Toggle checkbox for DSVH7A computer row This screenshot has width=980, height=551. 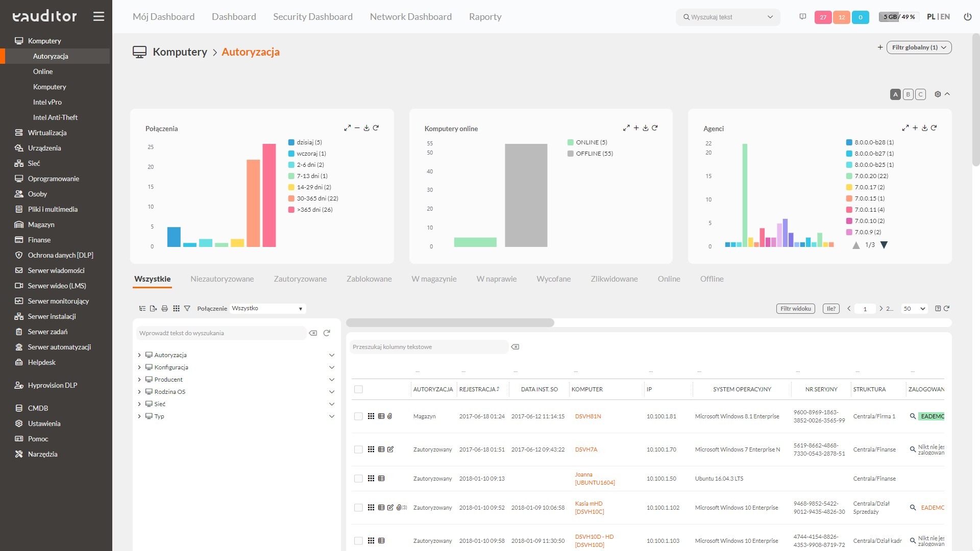click(x=357, y=449)
